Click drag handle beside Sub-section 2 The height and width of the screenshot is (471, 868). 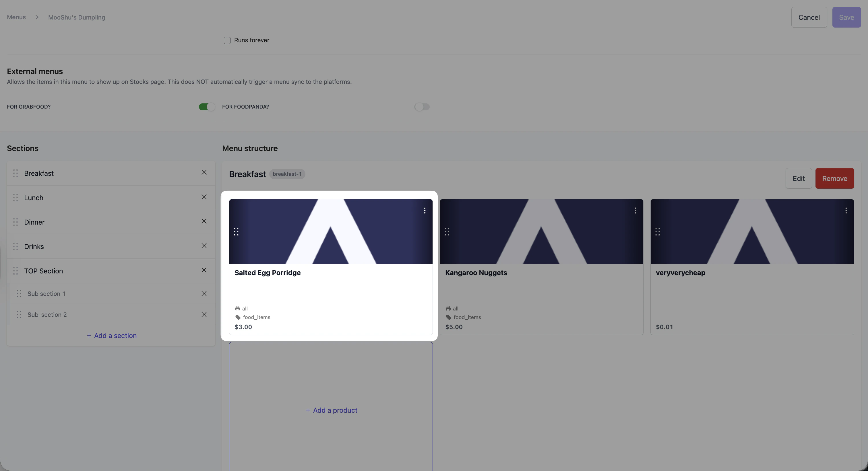pyautogui.click(x=19, y=314)
